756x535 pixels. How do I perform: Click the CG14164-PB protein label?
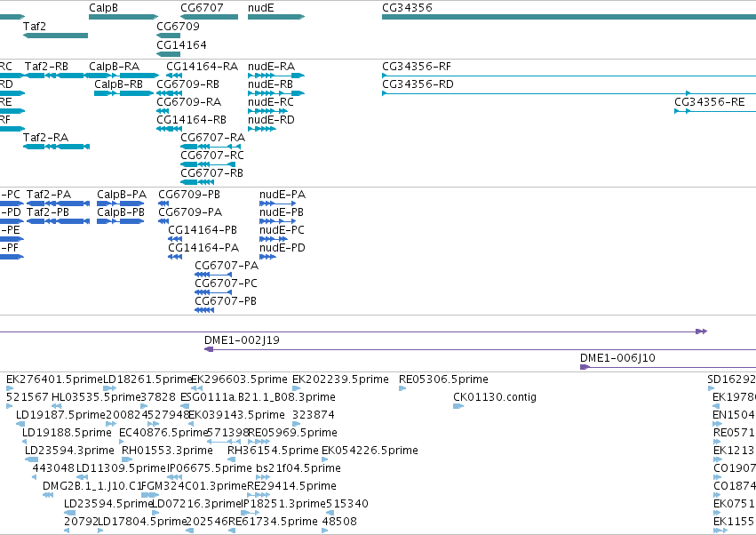click(203, 230)
